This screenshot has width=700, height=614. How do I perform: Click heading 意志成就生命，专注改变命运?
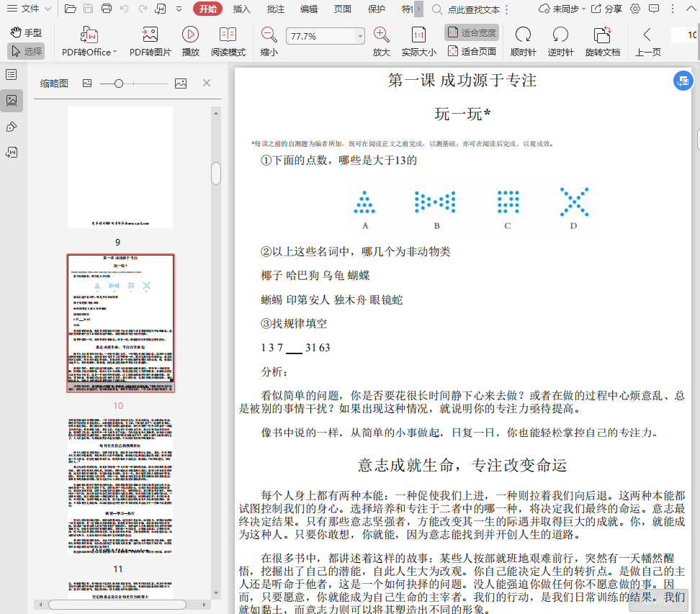click(462, 465)
